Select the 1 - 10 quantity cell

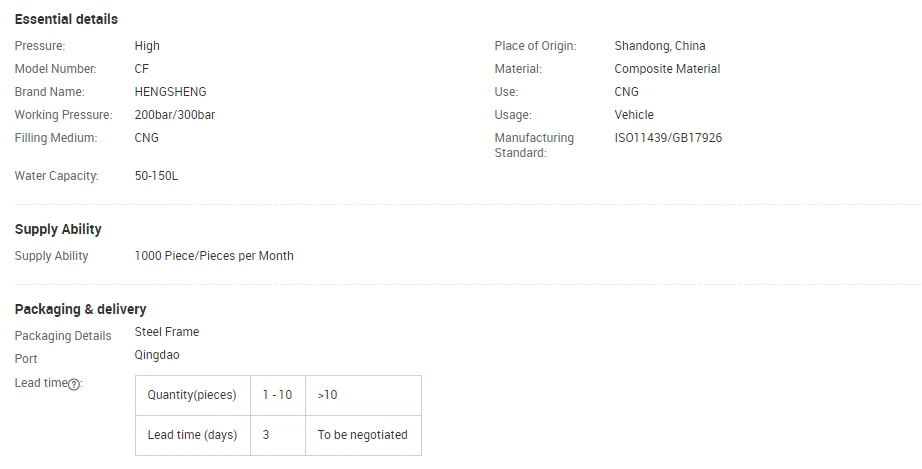tap(278, 396)
